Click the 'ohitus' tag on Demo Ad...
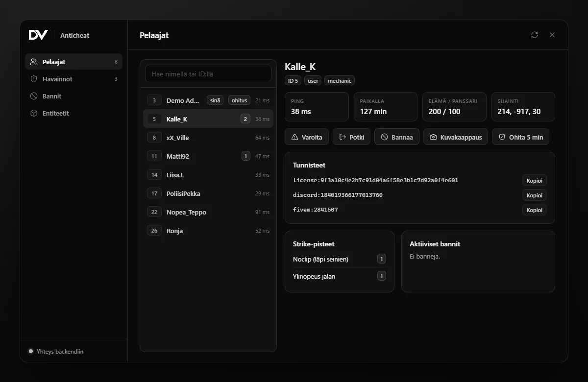 tap(240, 100)
